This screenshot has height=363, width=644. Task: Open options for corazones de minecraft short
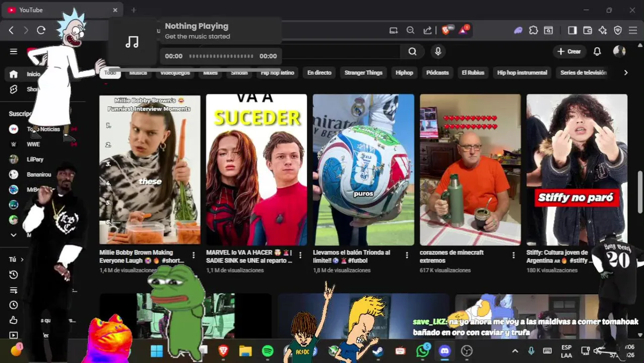513,256
